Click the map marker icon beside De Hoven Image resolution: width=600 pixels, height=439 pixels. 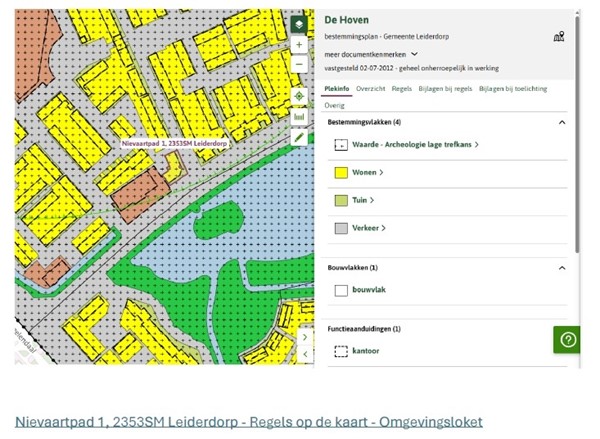click(x=559, y=37)
